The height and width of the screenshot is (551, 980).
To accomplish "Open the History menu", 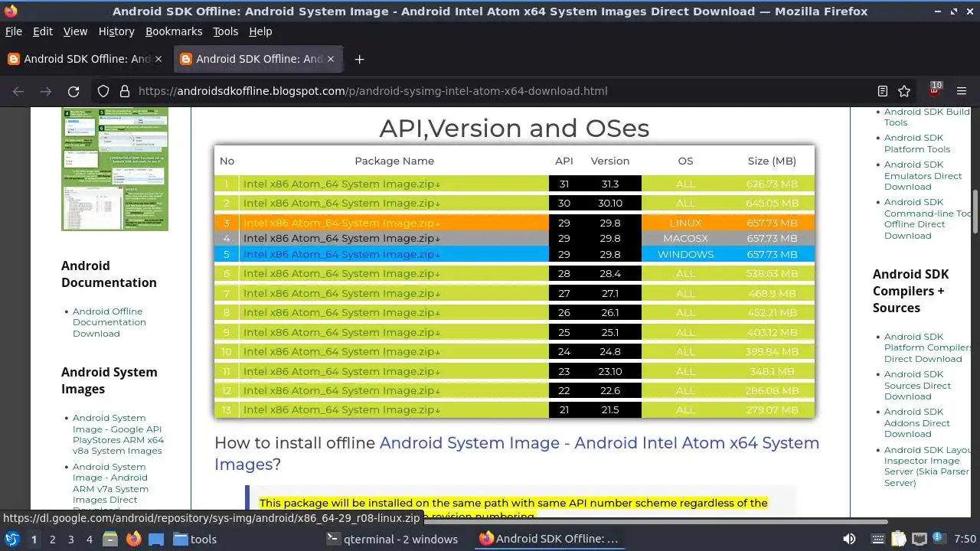I will [x=116, y=31].
